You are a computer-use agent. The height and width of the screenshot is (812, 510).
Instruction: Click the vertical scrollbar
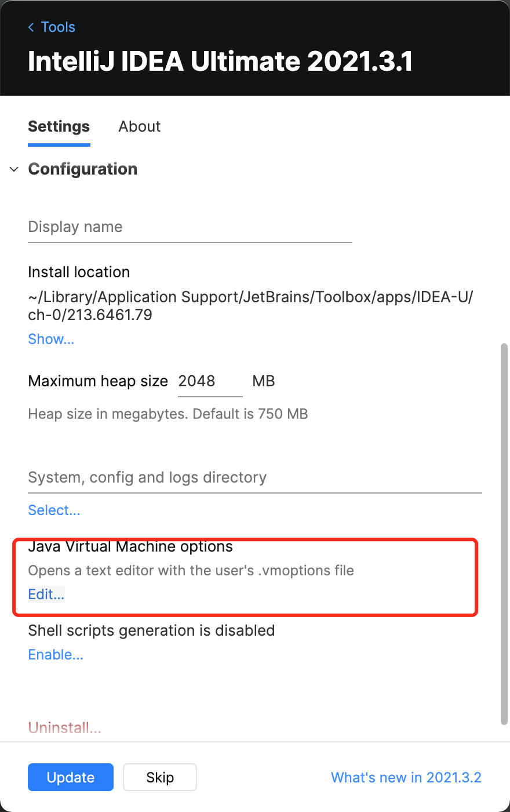[505, 534]
